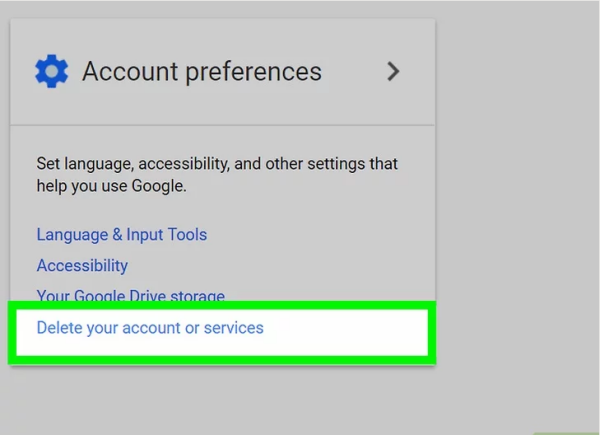Click the green highlight border
The image size is (600, 435).
tap(222, 305)
